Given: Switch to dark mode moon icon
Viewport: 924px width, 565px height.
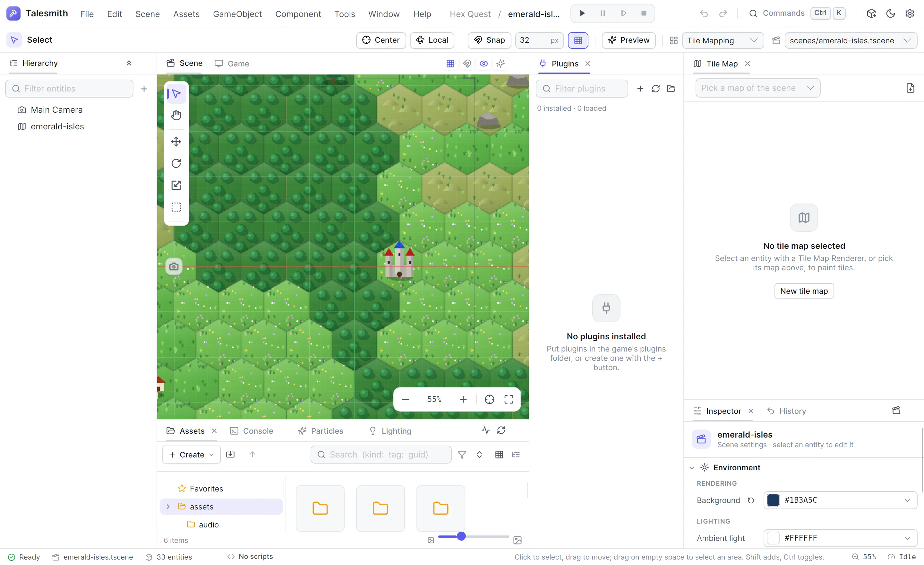Looking at the screenshot, I should tap(890, 13).
